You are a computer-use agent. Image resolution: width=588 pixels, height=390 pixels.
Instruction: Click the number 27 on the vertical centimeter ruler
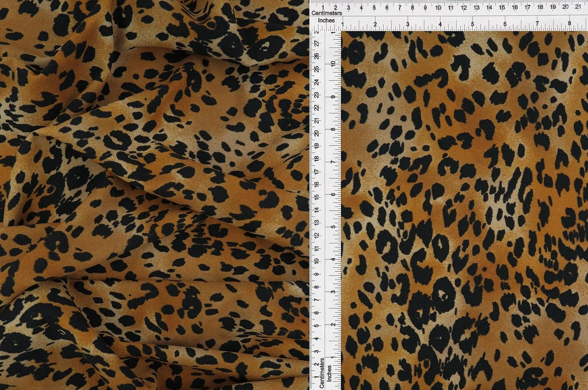(316, 44)
